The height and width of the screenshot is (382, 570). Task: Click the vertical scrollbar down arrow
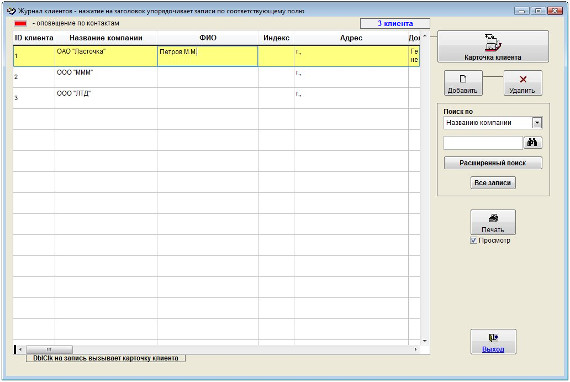pyautogui.click(x=425, y=341)
